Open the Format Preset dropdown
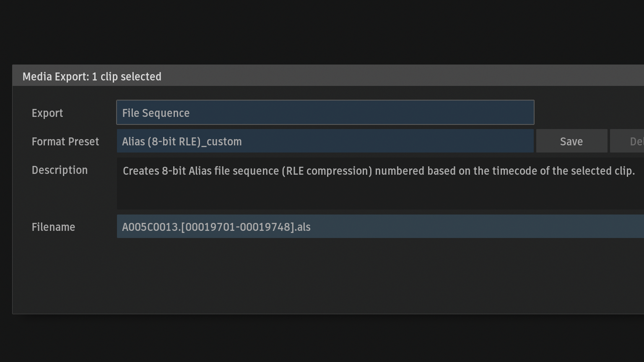Viewport: 644px width, 362px height. (x=325, y=141)
